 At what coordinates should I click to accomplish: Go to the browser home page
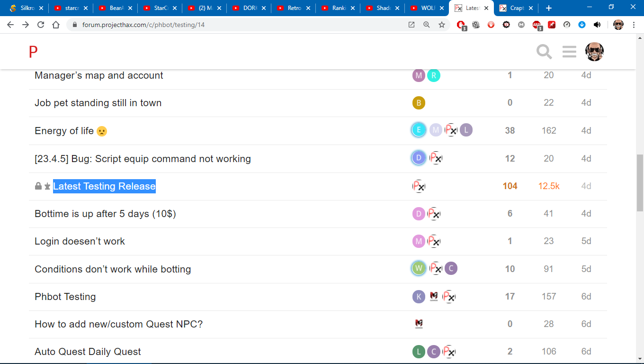coord(56,25)
